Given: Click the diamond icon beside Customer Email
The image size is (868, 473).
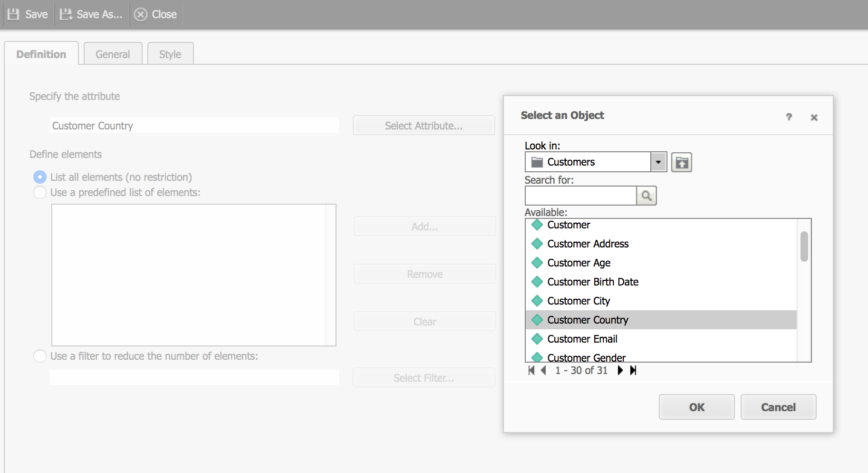Looking at the screenshot, I should tap(537, 339).
